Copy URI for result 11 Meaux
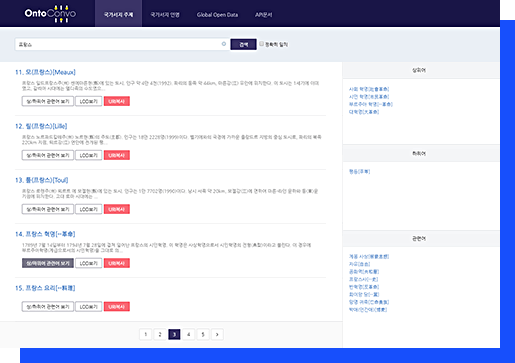This screenshot has height=363, width=515. (117, 101)
